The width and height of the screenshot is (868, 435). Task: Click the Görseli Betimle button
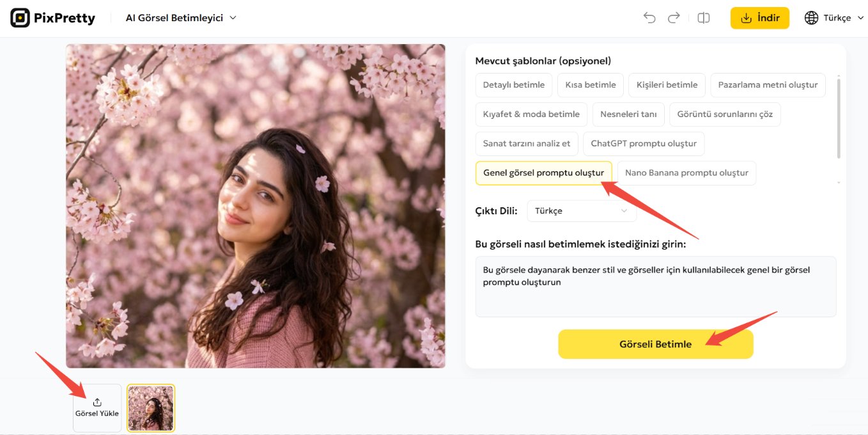coord(655,344)
